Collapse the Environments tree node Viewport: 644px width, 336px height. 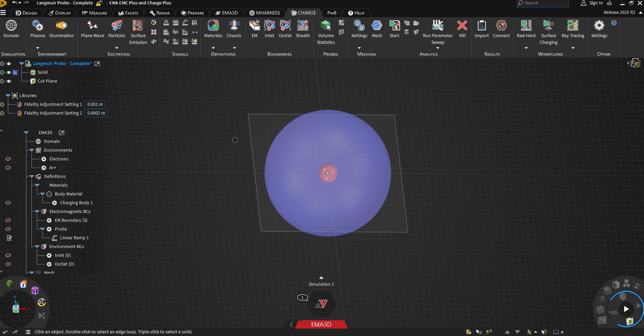[32, 150]
